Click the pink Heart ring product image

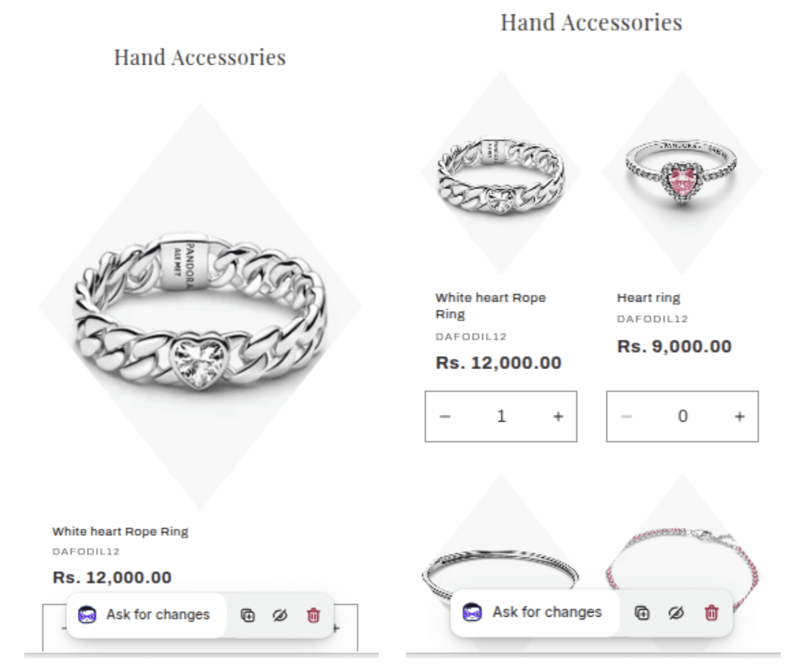coord(682,172)
